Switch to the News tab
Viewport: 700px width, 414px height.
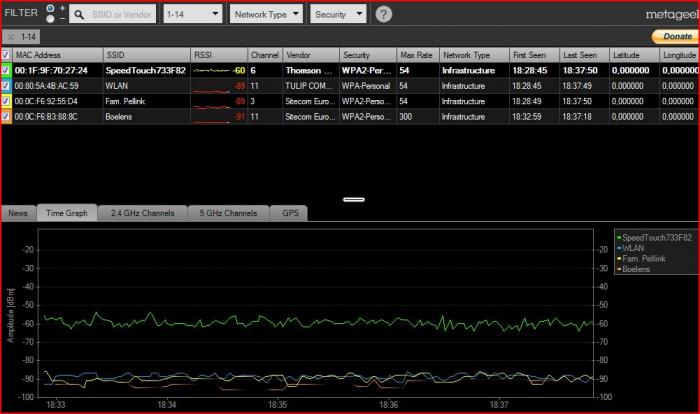pyautogui.click(x=18, y=213)
